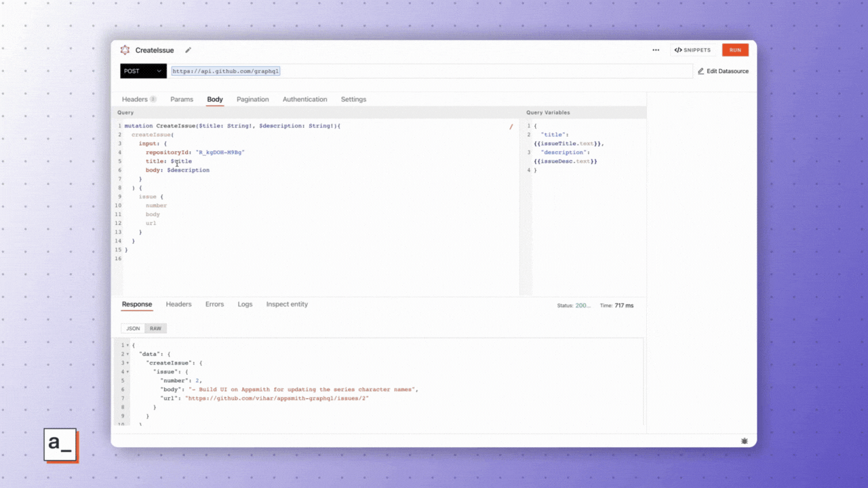Image resolution: width=868 pixels, height=488 pixels.
Task: Select the Body tab
Action: pyautogui.click(x=215, y=100)
